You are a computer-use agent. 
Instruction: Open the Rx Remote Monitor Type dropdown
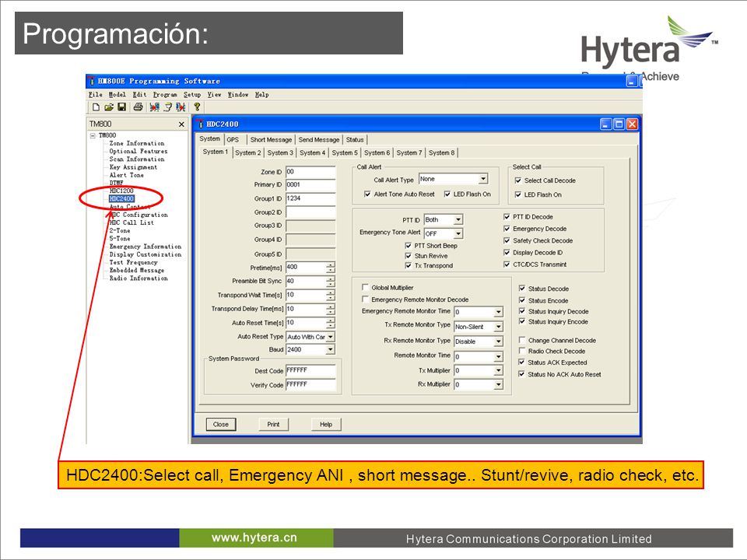[x=498, y=341]
